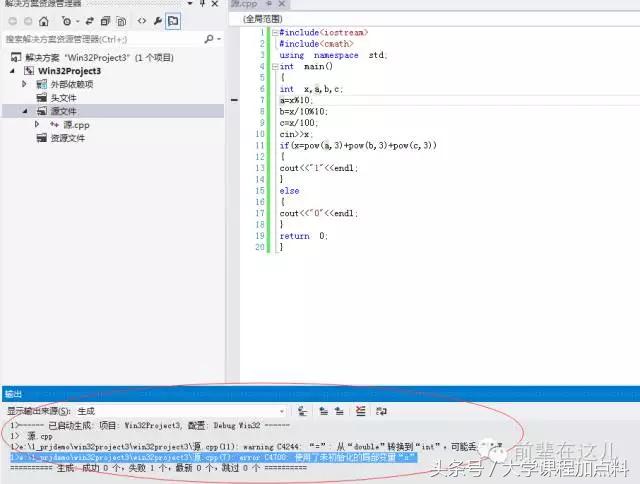Image resolution: width=640 pixels, height=484 pixels.
Task: Toggle the Preview Selected Items button
Action: pyautogui.click(x=173, y=20)
